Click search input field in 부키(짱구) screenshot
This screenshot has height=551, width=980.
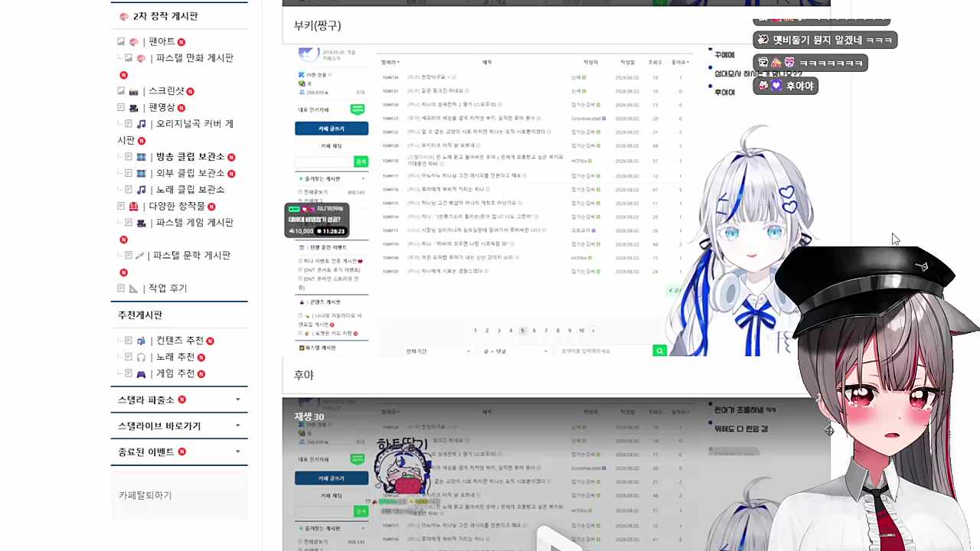pyautogui.click(x=605, y=351)
